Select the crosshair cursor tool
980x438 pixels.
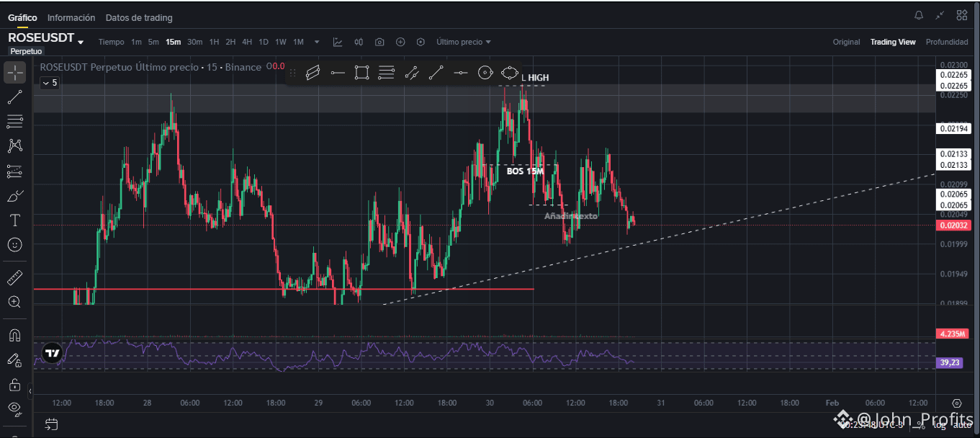click(x=14, y=72)
